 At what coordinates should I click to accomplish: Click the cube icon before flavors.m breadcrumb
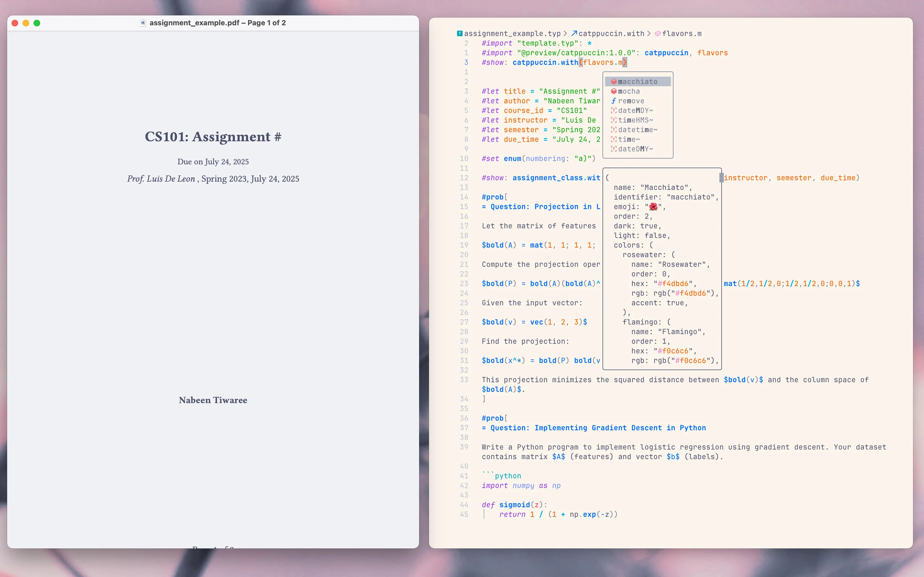(x=658, y=34)
